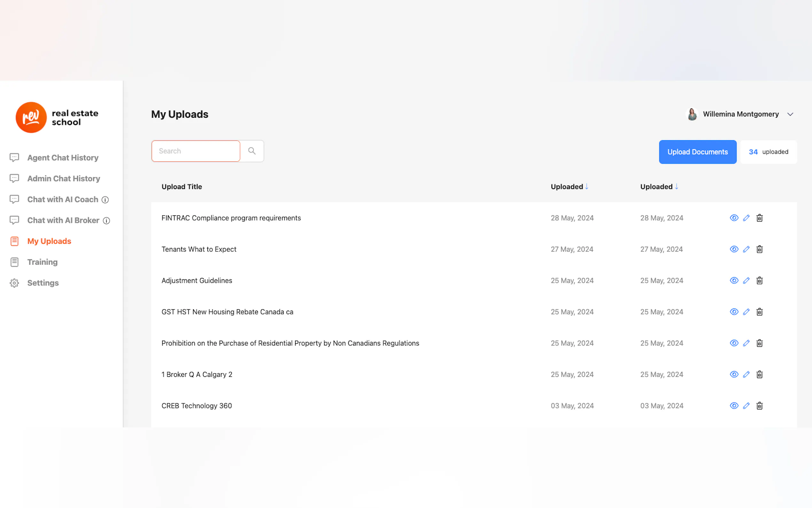This screenshot has width=812, height=508.
Task: Expand Willemina Montgomery account dropdown chevron
Action: coord(790,115)
